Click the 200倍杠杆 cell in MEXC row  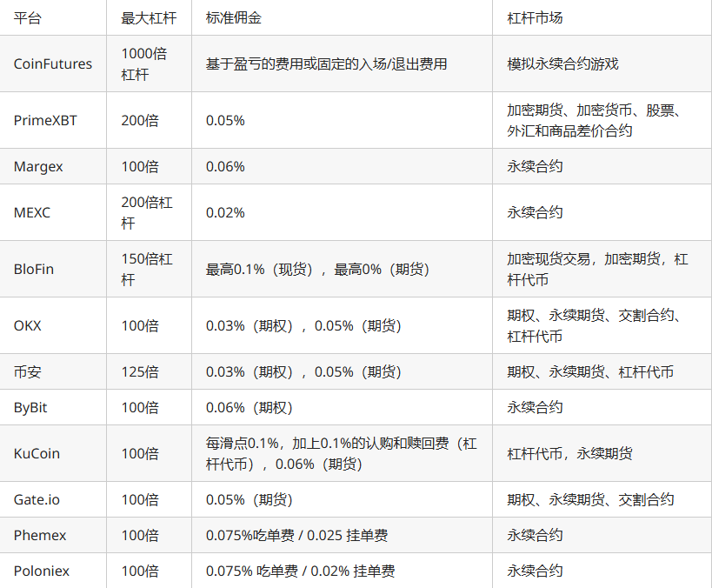[147, 212]
